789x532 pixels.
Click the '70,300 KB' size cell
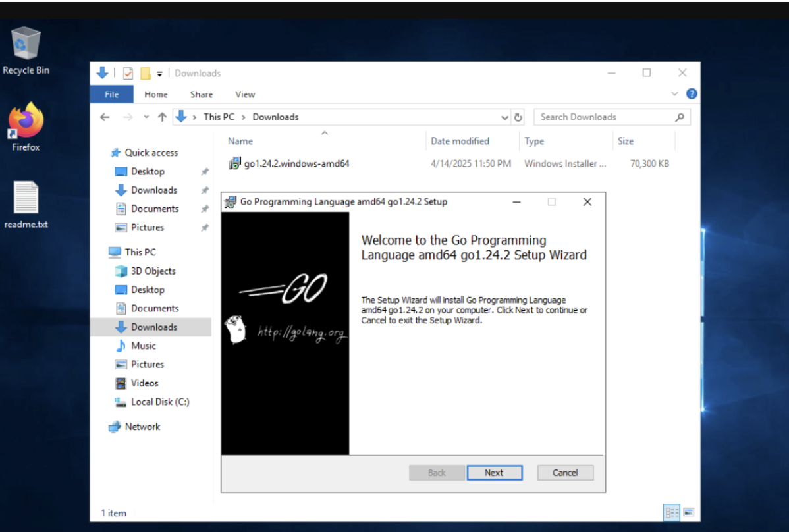point(649,163)
